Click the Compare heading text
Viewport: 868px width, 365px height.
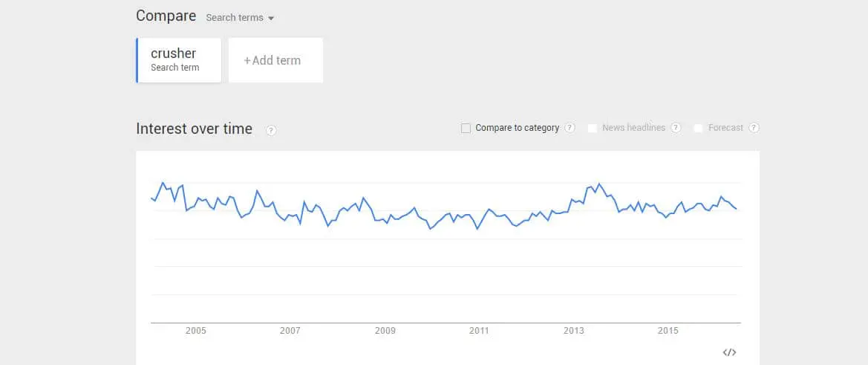[166, 16]
